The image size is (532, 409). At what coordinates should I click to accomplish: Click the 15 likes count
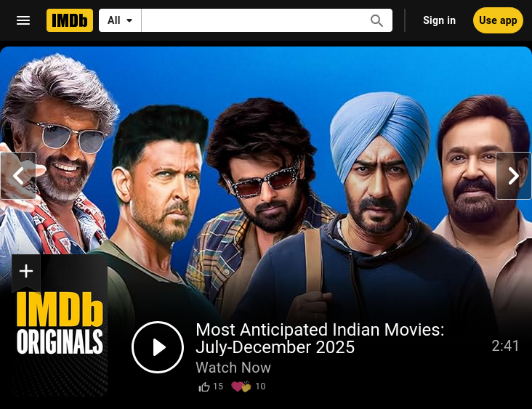click(x=218, y=386)
